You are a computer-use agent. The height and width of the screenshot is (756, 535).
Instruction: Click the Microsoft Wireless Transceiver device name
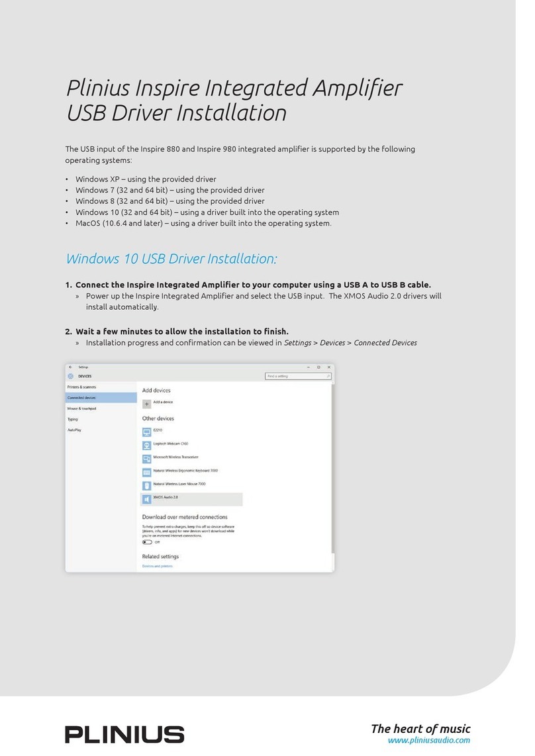pyautogui.click(x=175, y=457)
